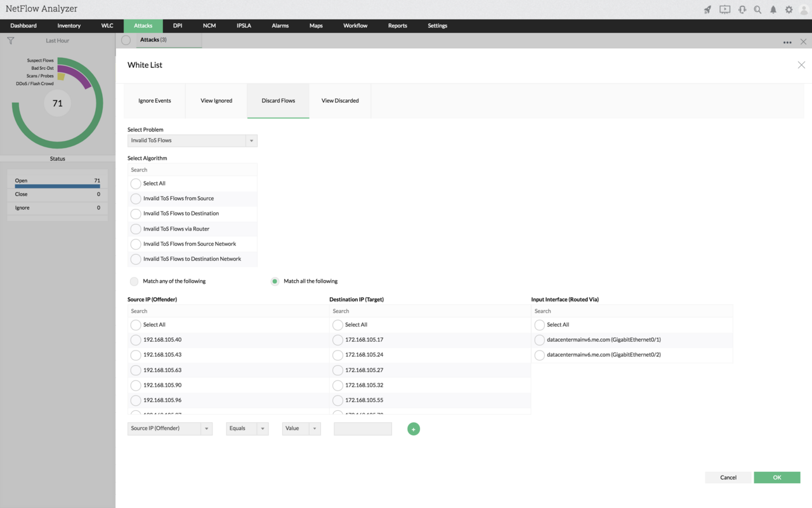This screenshot has height=508, width=812.
Task: Tick source IP 192.168.105.90
Action: pos(136,385)
